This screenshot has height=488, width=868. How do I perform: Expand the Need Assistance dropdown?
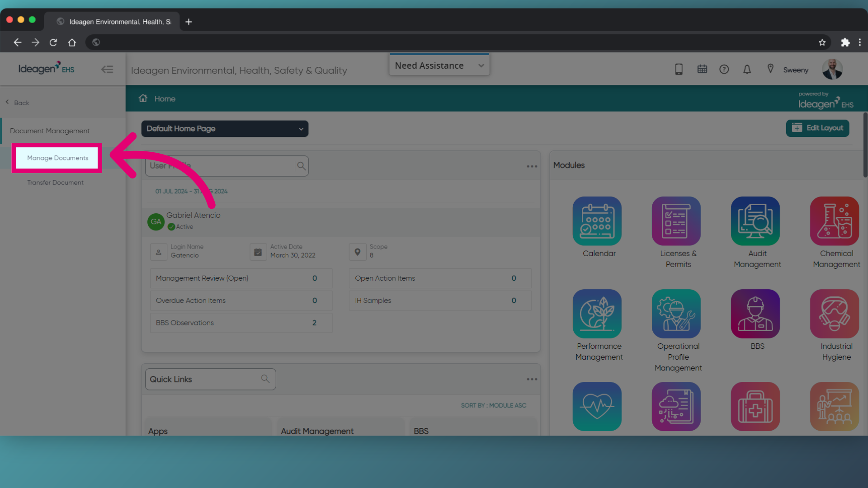click(439, 65)
